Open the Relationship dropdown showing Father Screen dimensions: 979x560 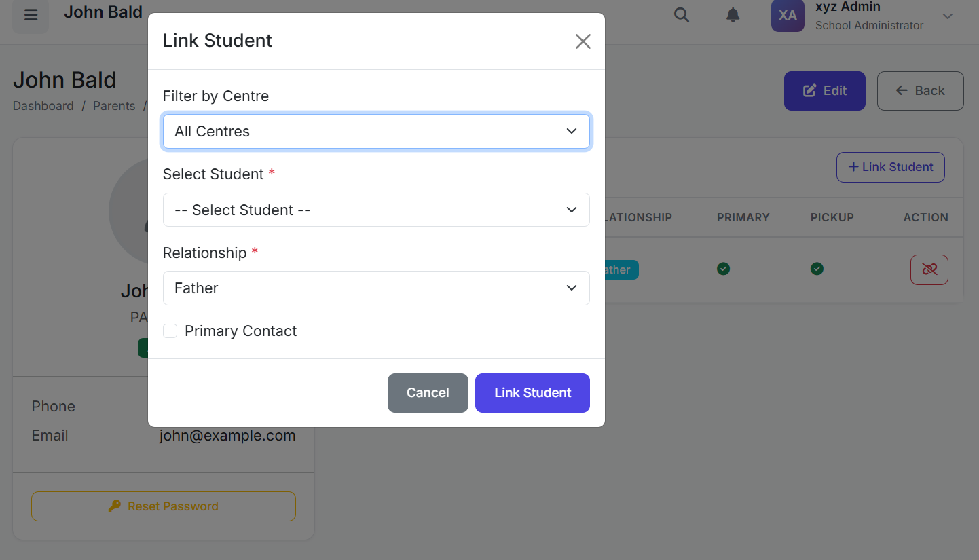[376, 288]
